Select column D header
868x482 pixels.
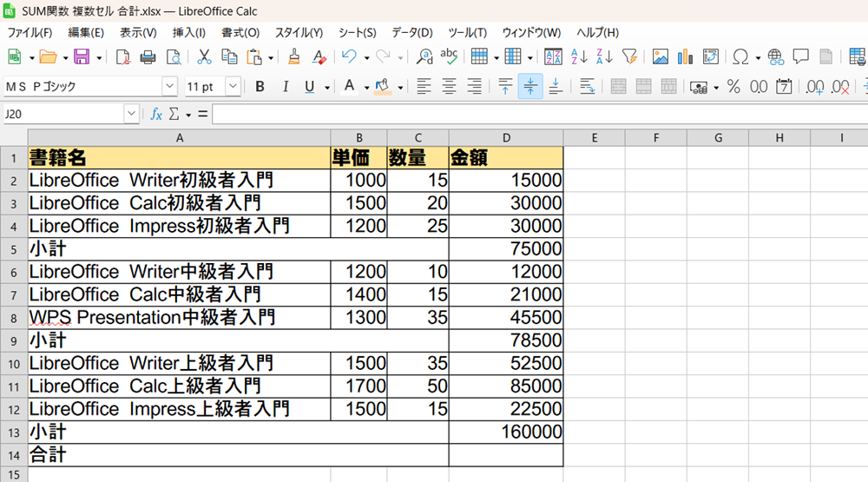point(506,138)
